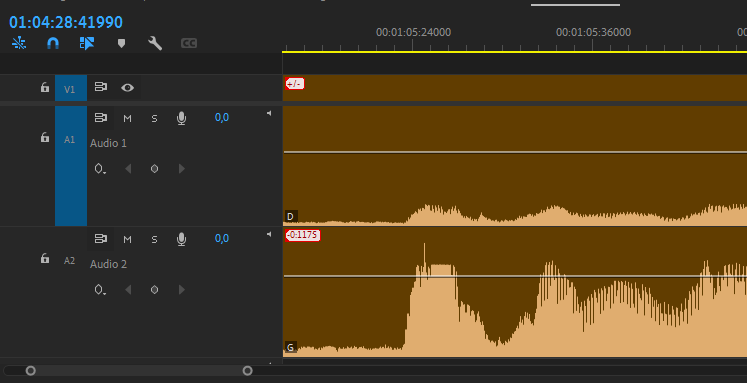Click Audio 2 volume value 0,0
Viewport: 747px width, 383px height.
pos(222,238)
